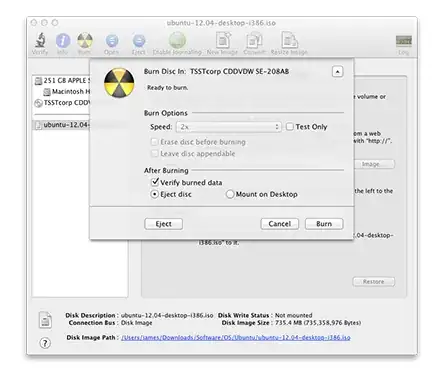Click the '735.4 MB' disk image size value
The image size is (444, 377).
(x=318, y=323)
